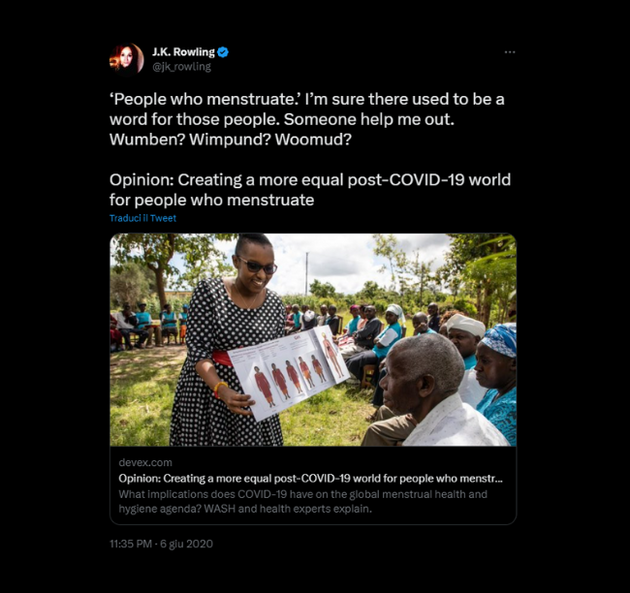This screenshot has width=630, height=593.
Task: Click the blue verified badge
Action: 223,52
